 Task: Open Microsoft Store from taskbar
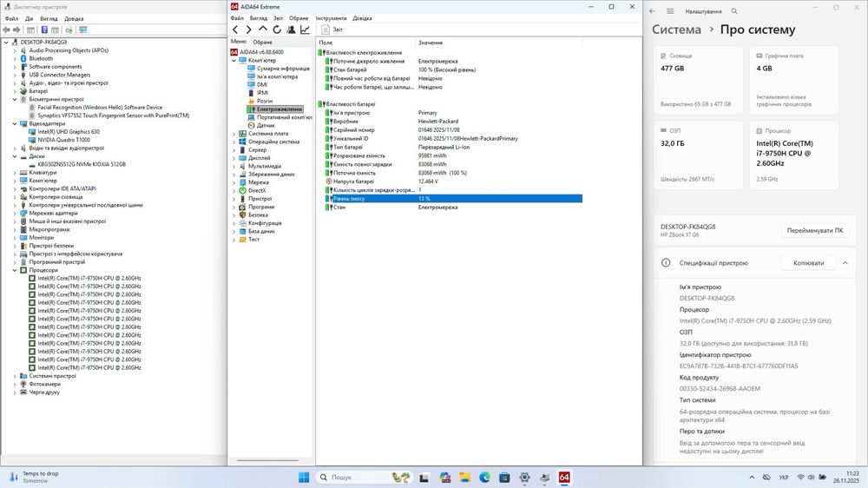[x=504, y=478]
